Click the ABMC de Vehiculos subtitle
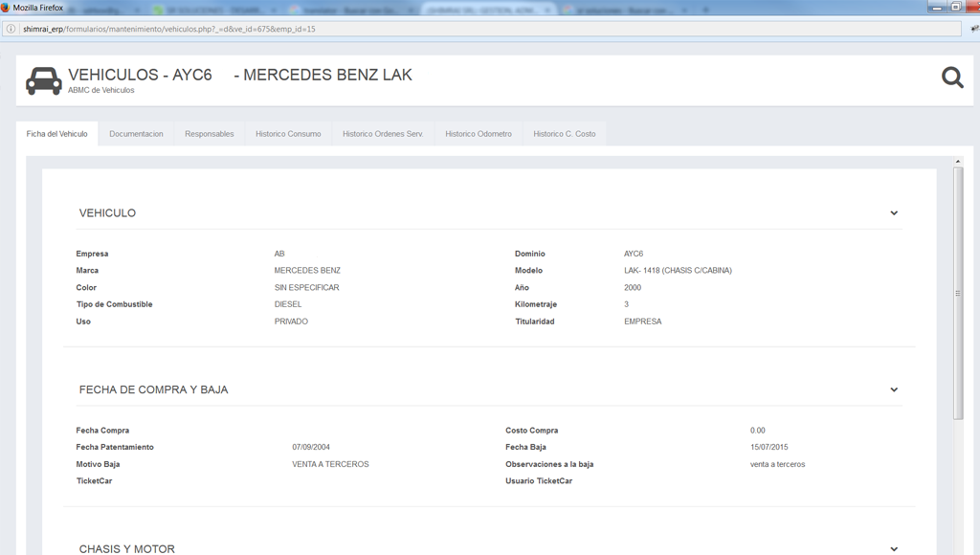 point(101,90)
